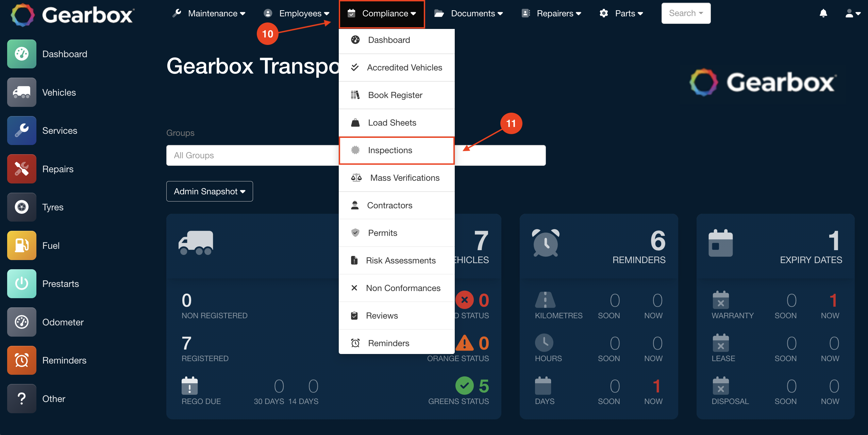The height and width of the screenshot is (435, 868).
Task: Expand the Repairers menu
Action: click(551, 13)
